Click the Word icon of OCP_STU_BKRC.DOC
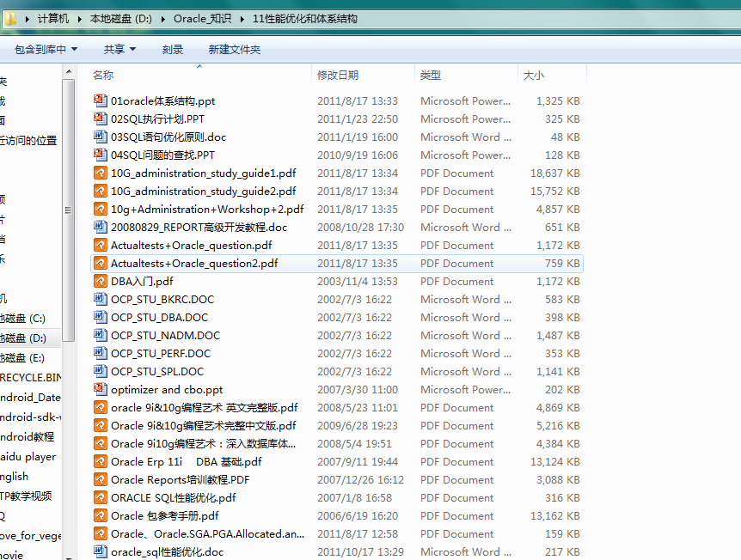 101,299
